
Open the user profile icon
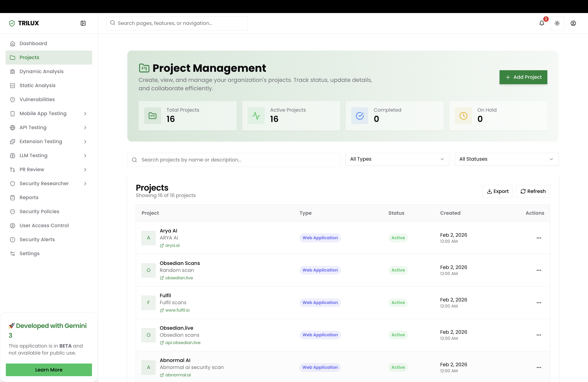click(573, 23)
